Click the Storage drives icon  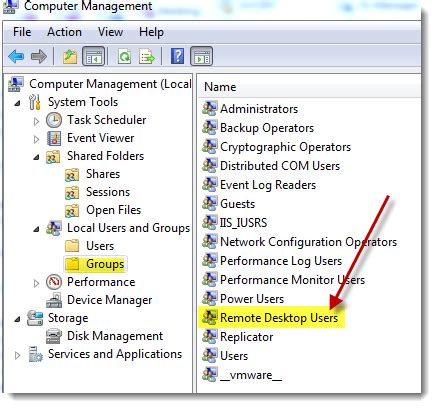pos(35,318)
